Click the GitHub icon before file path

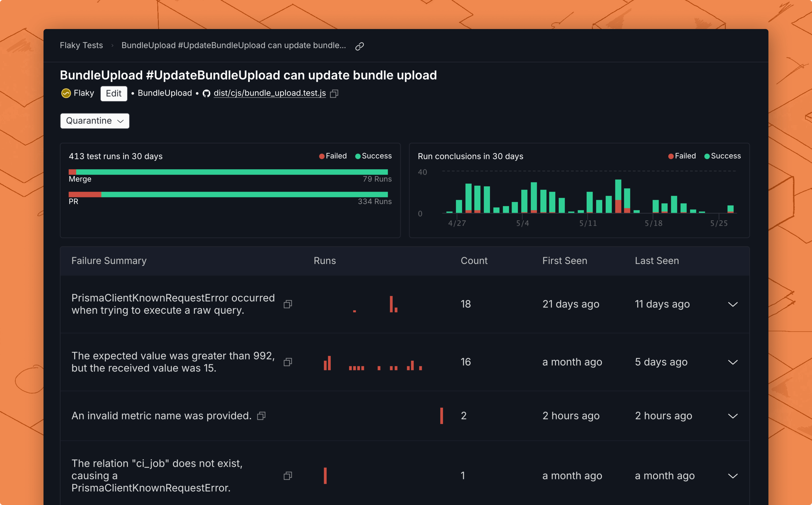(207, 93)
